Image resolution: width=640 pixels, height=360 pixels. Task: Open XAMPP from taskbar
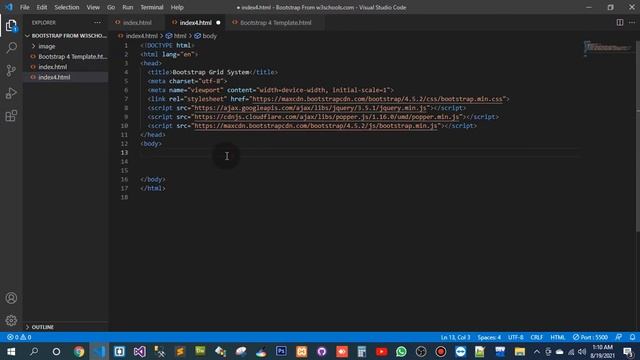click(302, 351)
